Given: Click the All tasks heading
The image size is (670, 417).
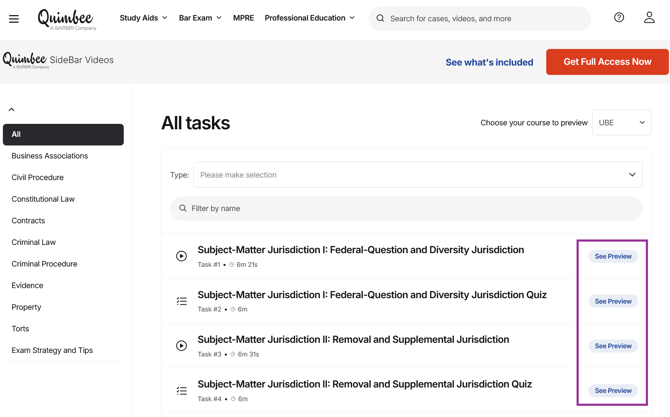Looking at the screenshot, I should point(196,123).
